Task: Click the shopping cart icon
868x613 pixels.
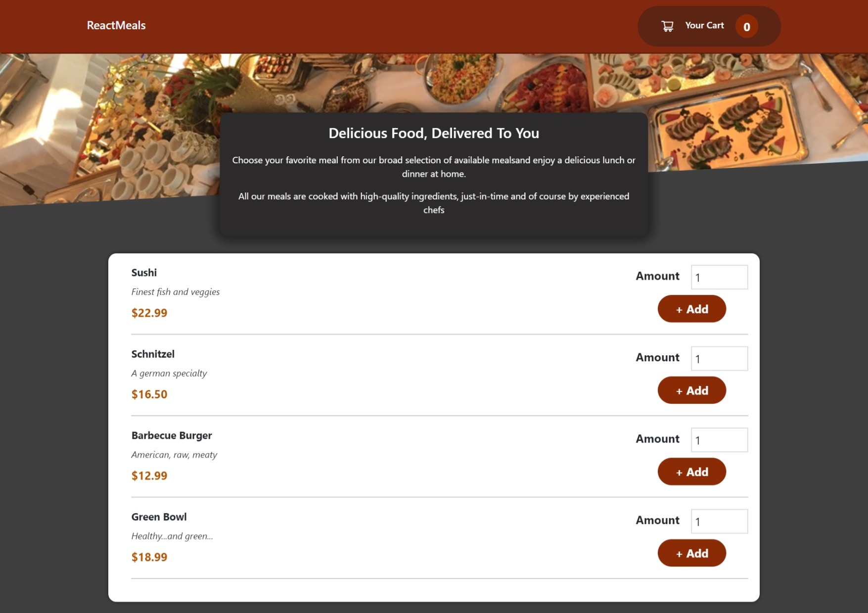Action: click(667, 26)
